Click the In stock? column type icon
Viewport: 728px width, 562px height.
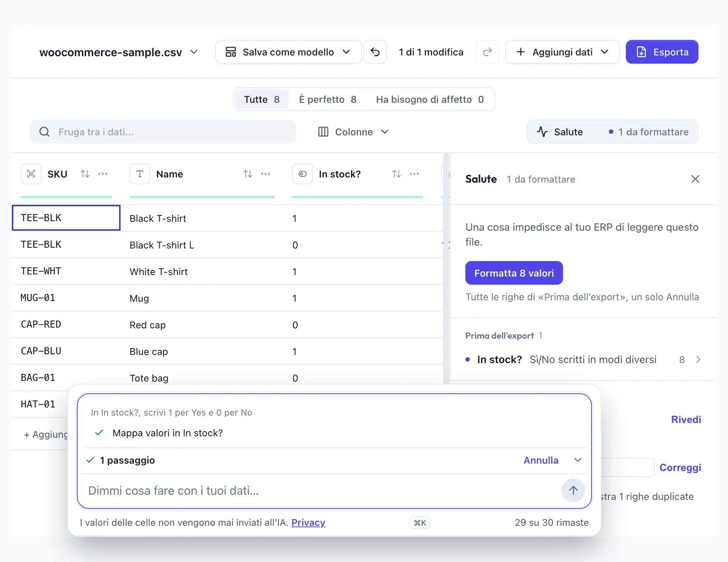[303, 174]
